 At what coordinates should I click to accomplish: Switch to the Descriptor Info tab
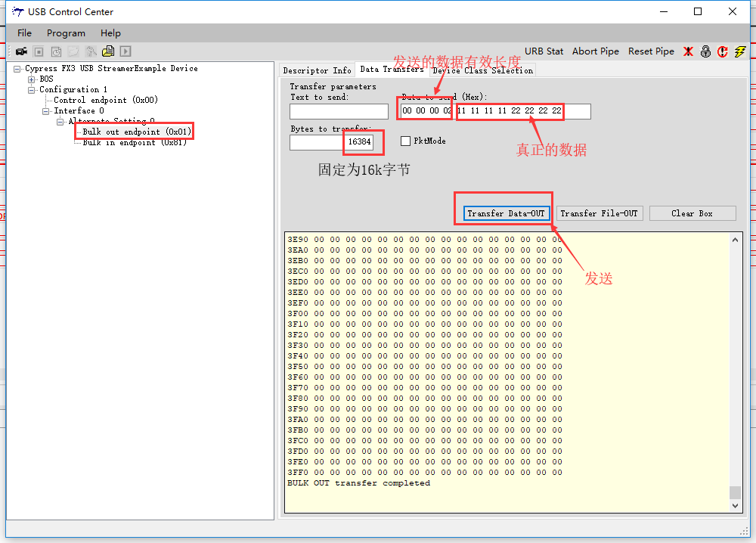tap(317, 70)
